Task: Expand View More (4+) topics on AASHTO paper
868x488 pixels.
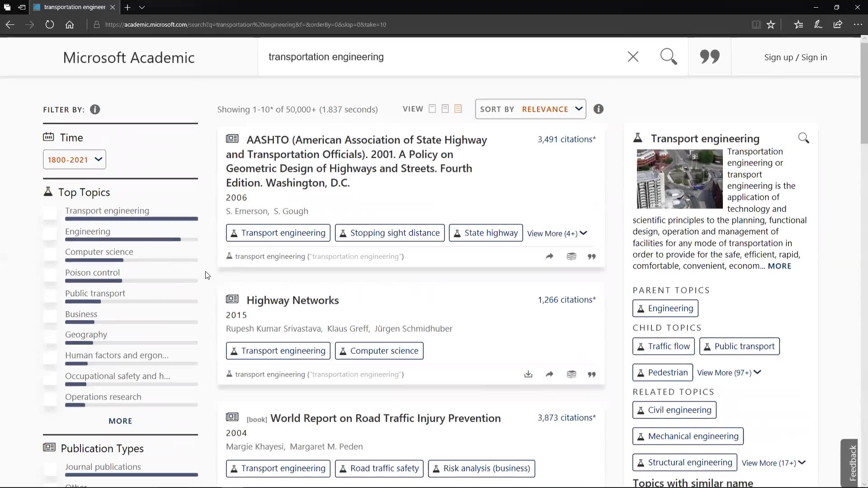Action: (557, 233)
